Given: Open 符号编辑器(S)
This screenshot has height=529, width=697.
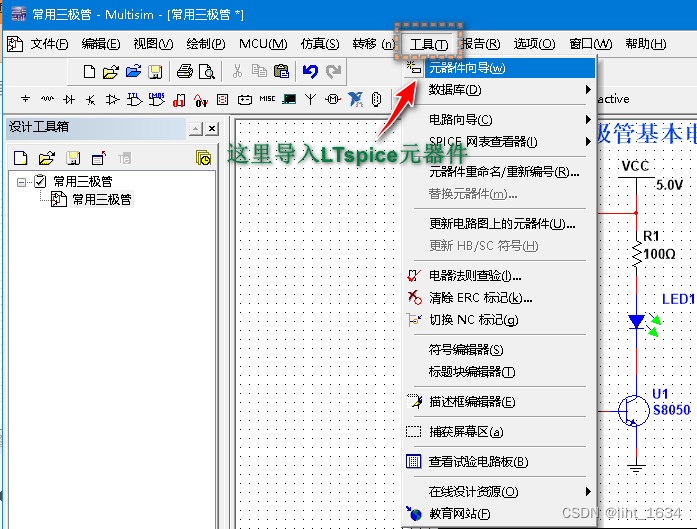Looking at the screenshot, I should (500, 350).
